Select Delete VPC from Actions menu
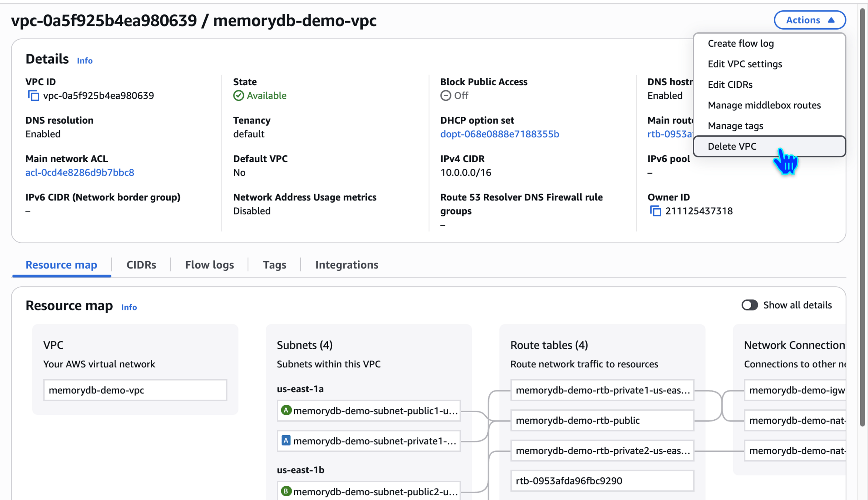Image resolution: width=868 pixels, height=500 pixels. (x=732, y=146)
